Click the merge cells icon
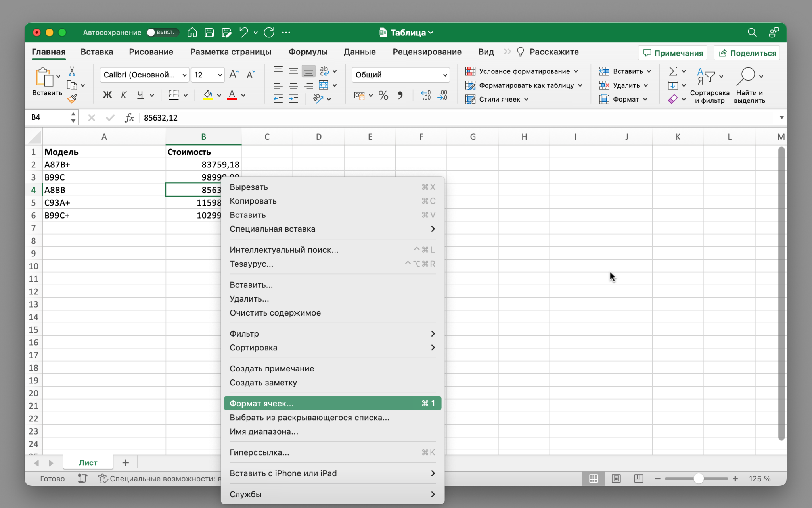 324,85
